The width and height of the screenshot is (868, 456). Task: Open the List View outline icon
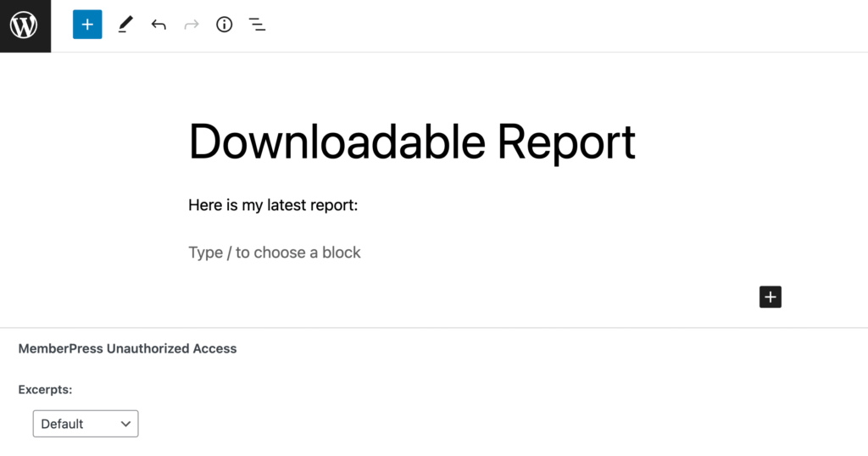click(x=257, y=25)
